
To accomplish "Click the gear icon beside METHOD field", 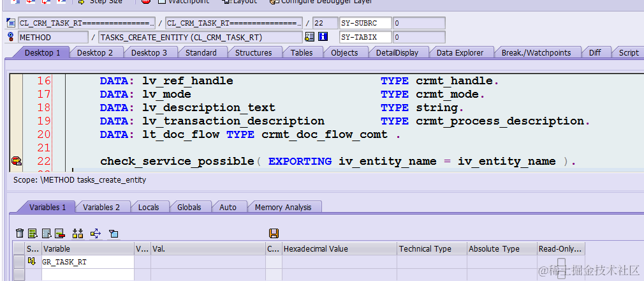I will pos(11,37).
